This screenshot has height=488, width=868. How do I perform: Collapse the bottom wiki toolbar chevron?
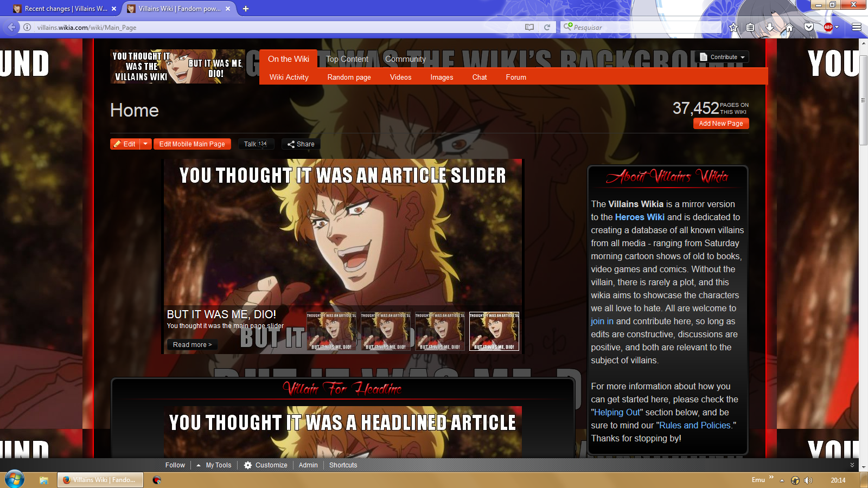tap(852, 465)
